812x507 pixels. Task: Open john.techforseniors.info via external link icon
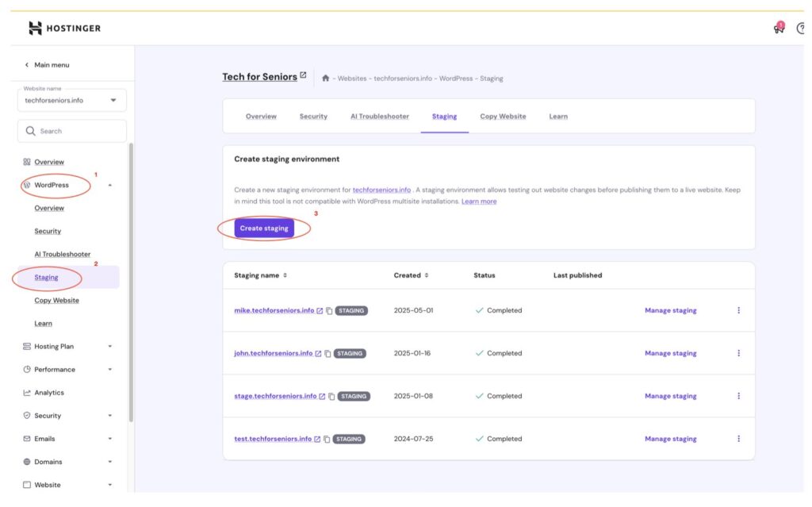point(319,354)
